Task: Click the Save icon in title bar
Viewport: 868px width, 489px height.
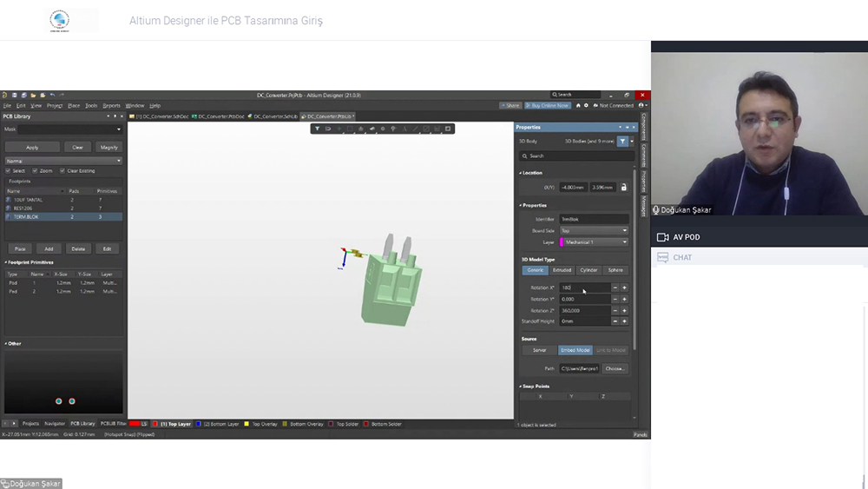Action: tap(15, 96)
